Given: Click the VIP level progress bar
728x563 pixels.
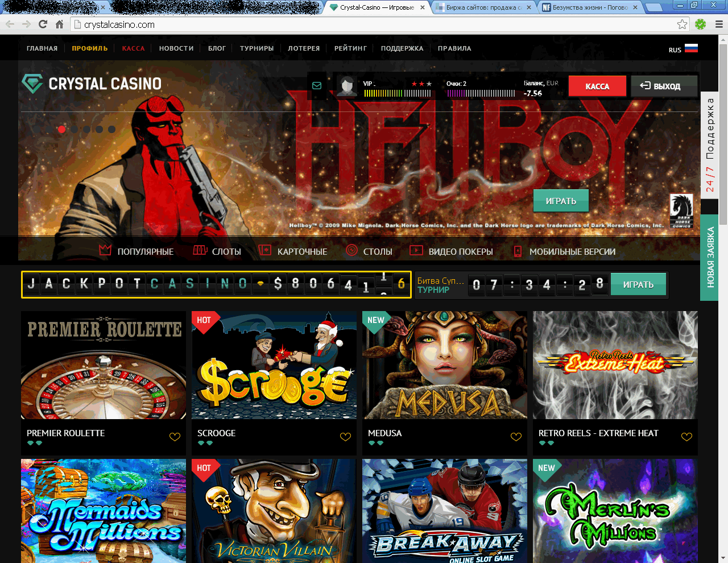Looking at the screenshot, I should tap(398, 93).
